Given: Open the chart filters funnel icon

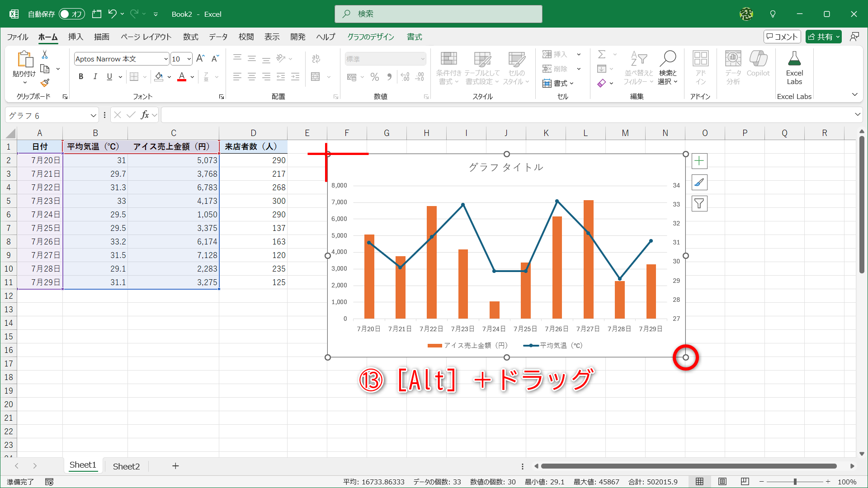Looking at the screenshot, I should [699, 203].
